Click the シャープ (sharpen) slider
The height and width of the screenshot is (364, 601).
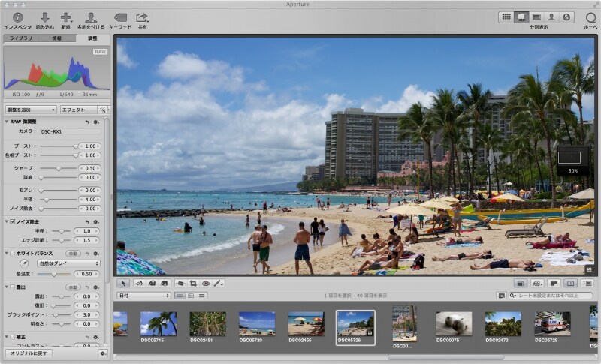point(59,168)
